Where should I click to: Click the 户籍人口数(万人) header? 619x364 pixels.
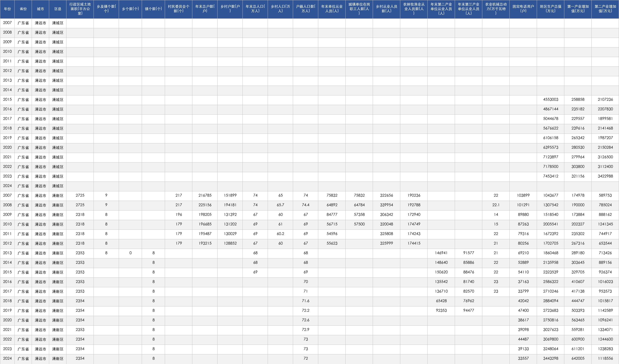[306, 9]
